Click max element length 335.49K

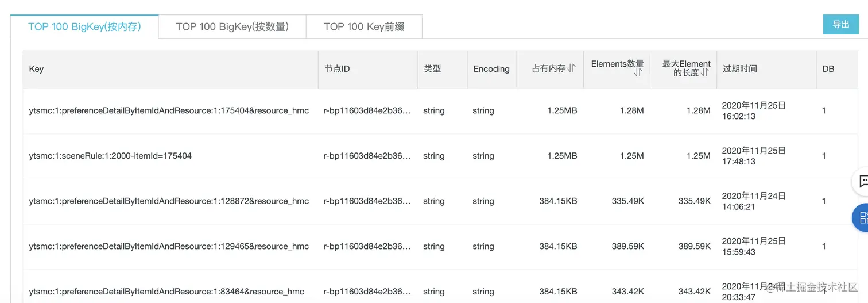(x=695, y=201)
